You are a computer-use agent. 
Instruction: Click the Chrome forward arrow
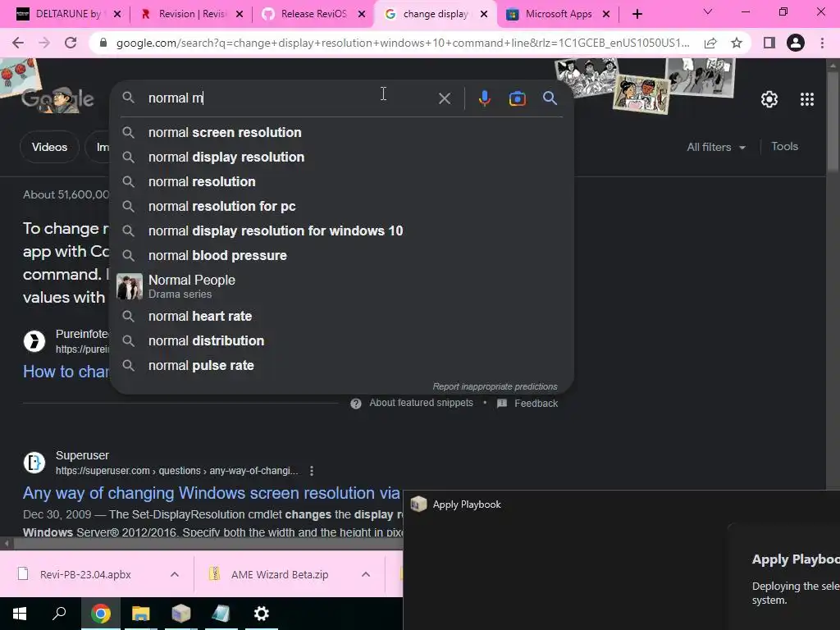coord(44,43)
